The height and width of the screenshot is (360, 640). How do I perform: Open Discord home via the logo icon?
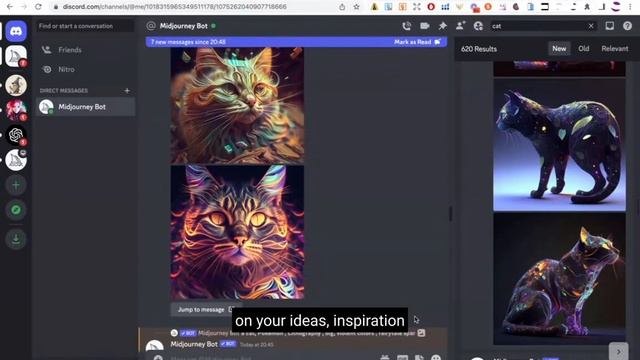(16, 31)
